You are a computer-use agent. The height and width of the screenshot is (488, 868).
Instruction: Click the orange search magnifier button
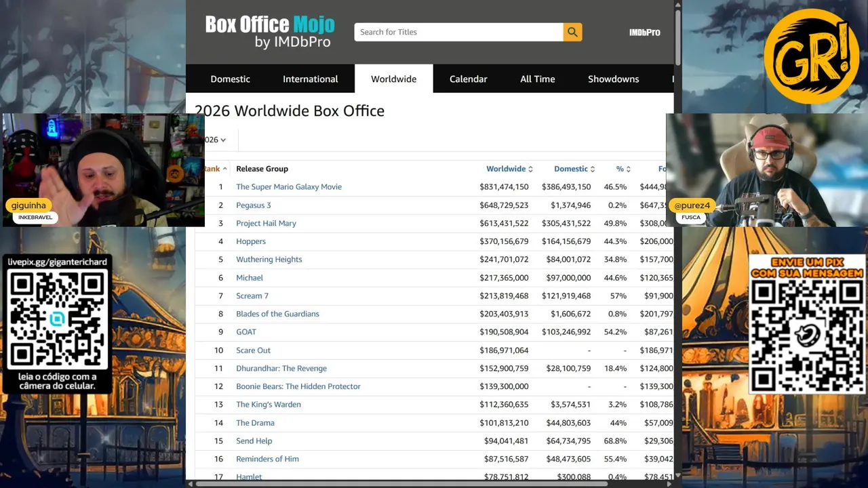click(572, 32)
